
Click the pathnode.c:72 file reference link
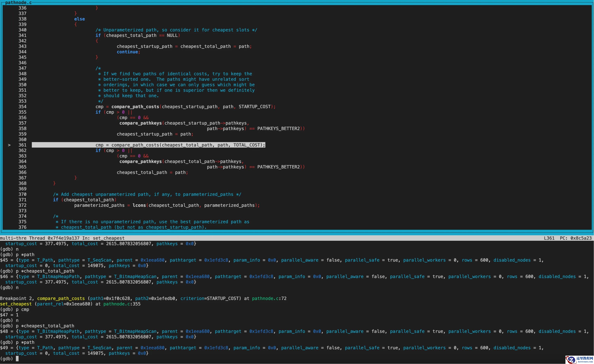(x=269, y=299)
